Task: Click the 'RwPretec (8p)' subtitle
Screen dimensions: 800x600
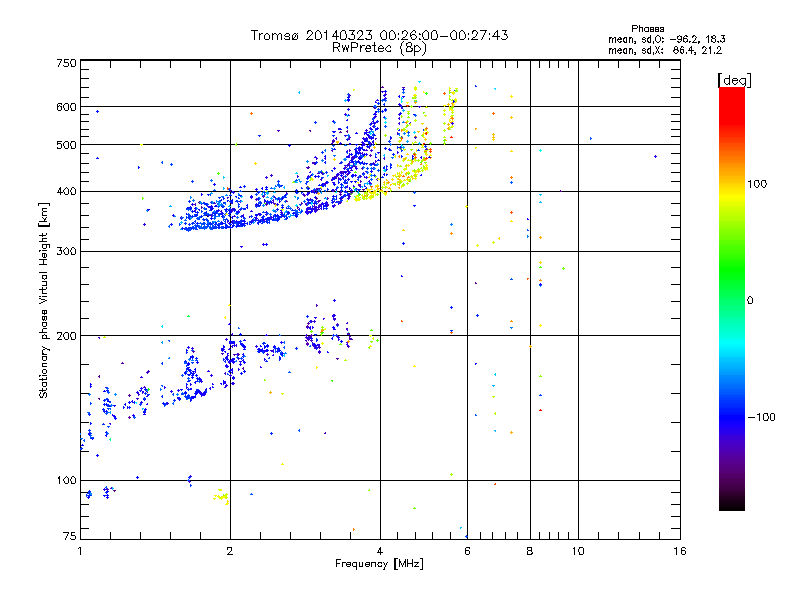Action: click(x=379, y=48)
